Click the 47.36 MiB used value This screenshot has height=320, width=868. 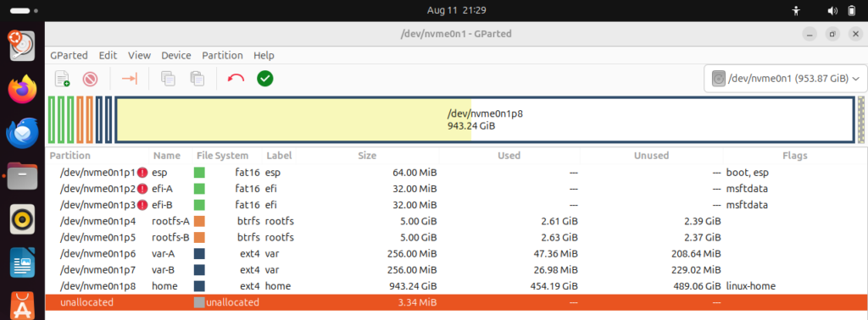pos(556,254)
